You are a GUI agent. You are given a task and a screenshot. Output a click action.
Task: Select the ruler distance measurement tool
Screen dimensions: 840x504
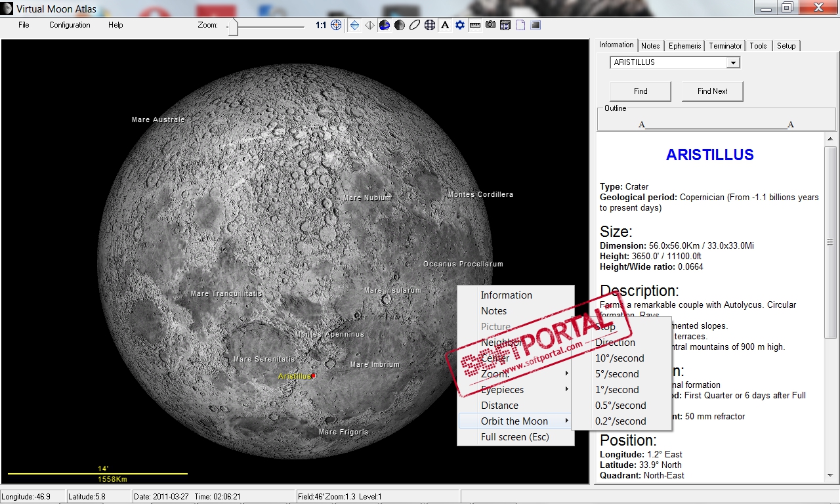475,25
